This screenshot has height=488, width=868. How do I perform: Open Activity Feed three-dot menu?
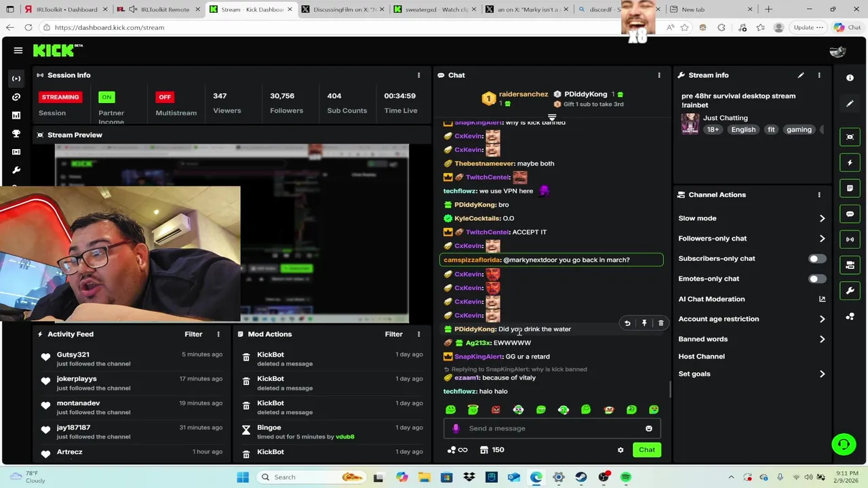218,334
